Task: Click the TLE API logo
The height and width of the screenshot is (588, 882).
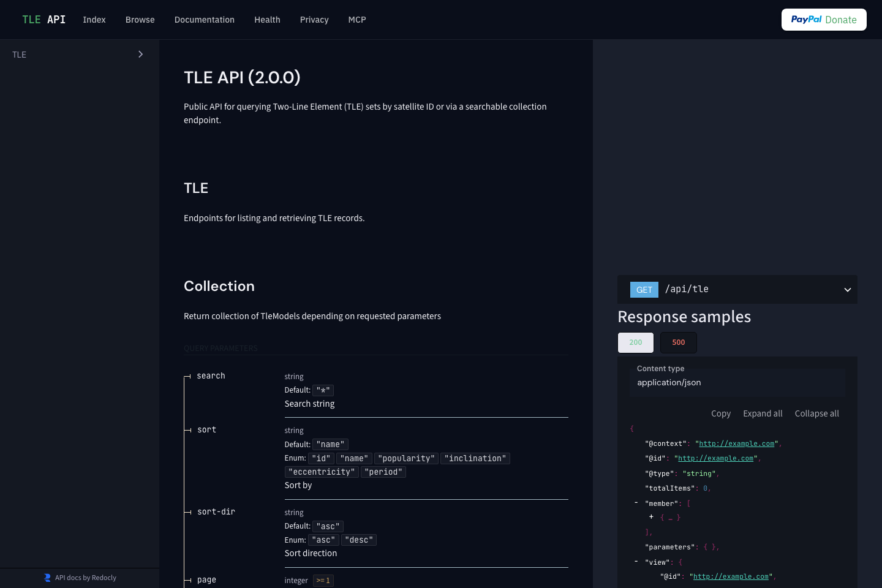Action: (43, 20)
